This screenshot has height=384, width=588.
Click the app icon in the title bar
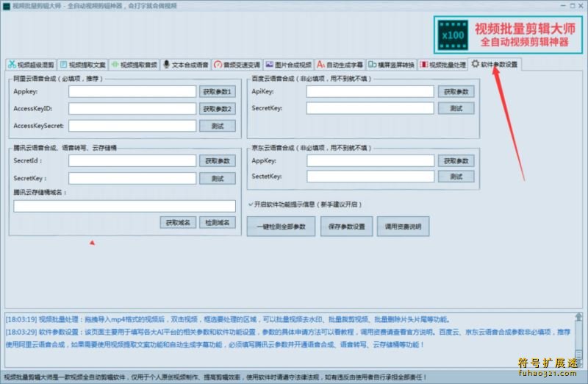coord(6,6)
